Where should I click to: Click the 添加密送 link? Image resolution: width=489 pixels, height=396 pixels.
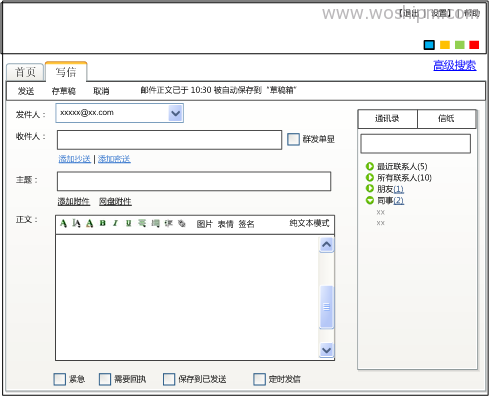tap(114, 159)
